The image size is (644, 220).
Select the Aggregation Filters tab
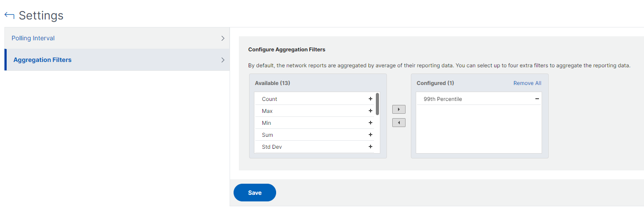pos(43,60)
